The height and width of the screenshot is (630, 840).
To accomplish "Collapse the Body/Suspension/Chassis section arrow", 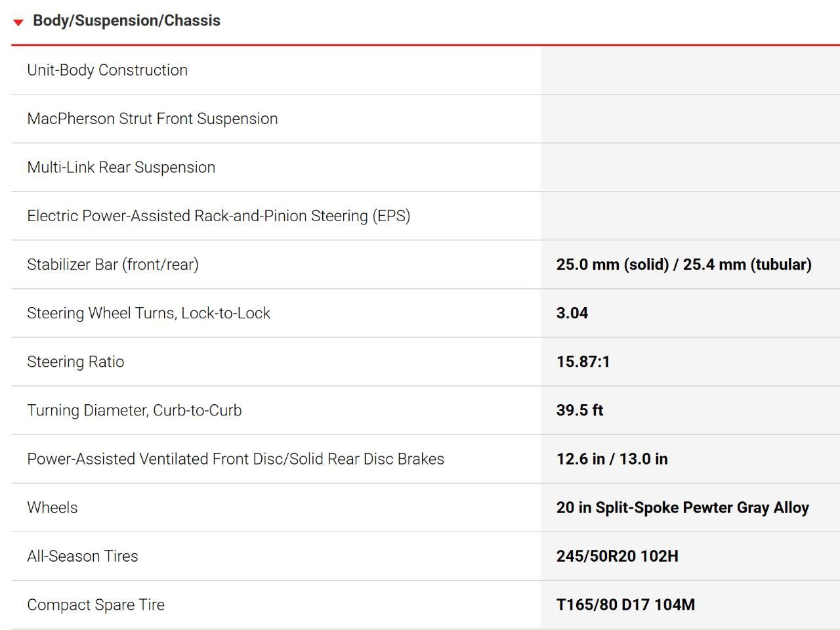I will 18,22.
